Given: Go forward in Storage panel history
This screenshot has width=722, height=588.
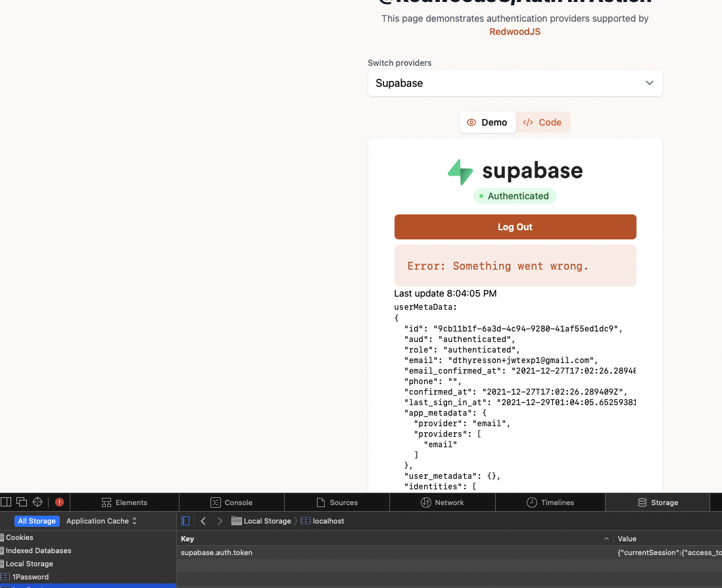Looking at the screenshot, I should (220, 521).
